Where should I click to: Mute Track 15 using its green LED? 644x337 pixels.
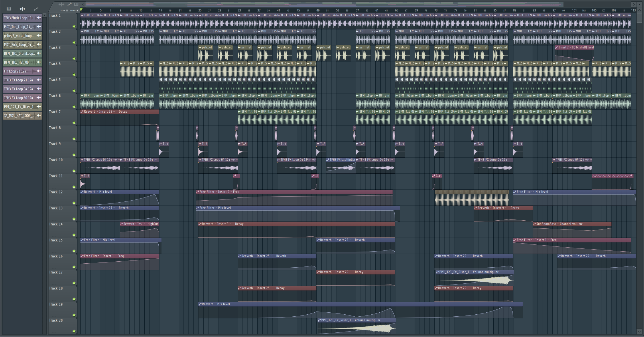coord(74,251)
